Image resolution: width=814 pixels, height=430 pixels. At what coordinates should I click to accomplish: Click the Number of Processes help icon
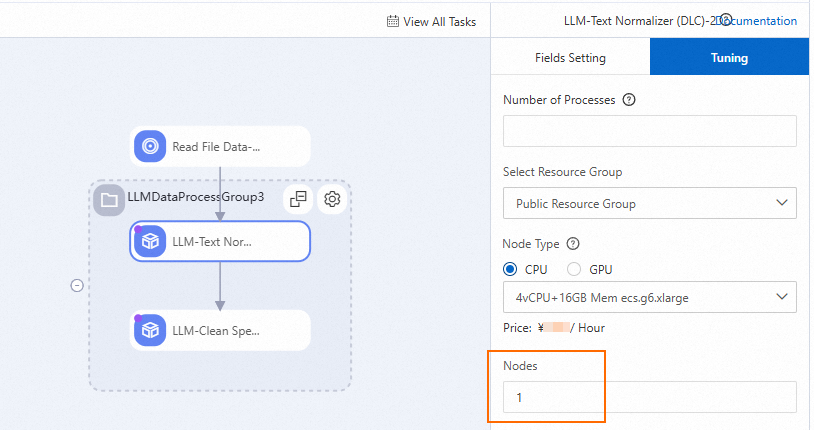(x=629, y=100)
